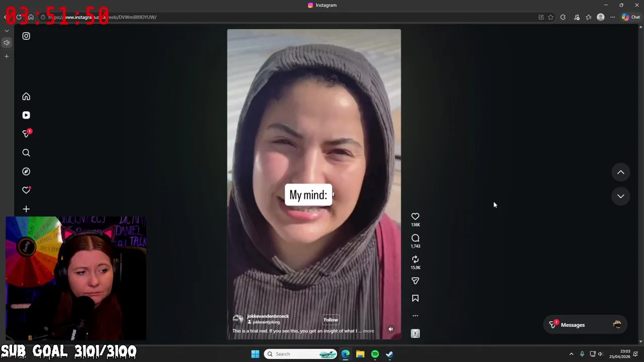Viewport: 644px width, 362px height.
Task: Follow jokkevandenbroeck
Action: point(331,320)
